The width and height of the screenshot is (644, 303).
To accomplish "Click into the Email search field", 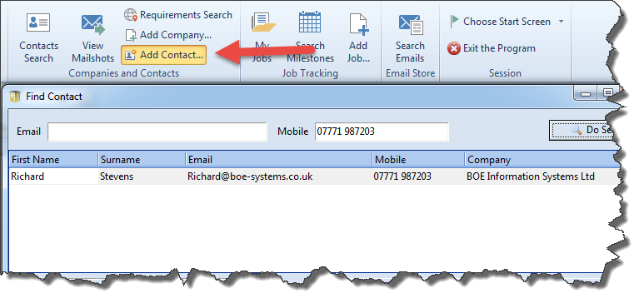I will click(157, 132).
